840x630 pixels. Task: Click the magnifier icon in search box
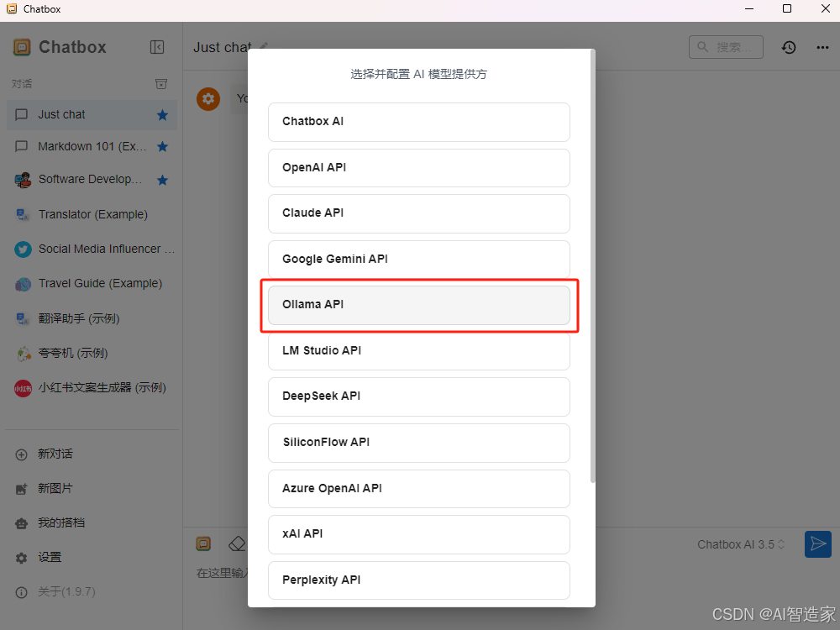[702, 47]
